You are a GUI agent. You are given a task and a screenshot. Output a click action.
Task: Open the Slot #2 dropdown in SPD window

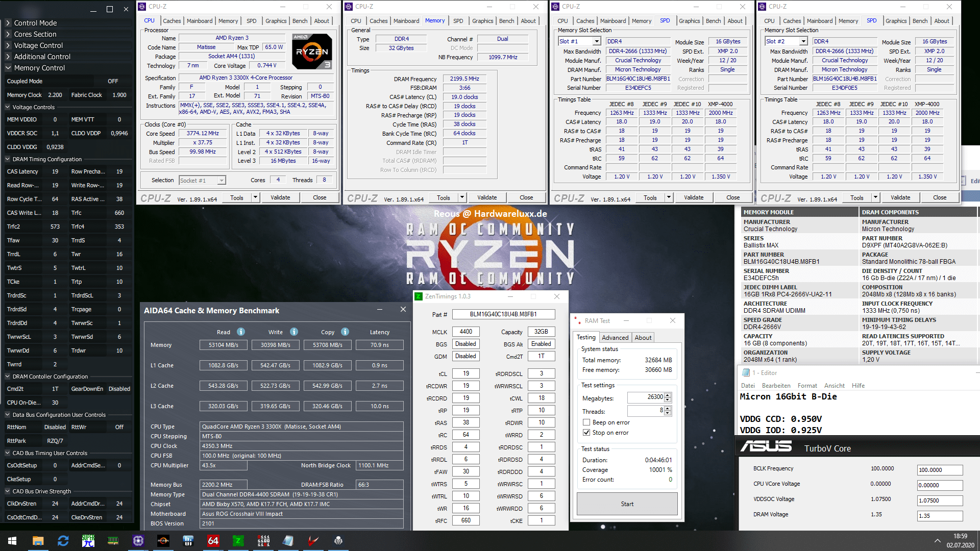[803, 41]
